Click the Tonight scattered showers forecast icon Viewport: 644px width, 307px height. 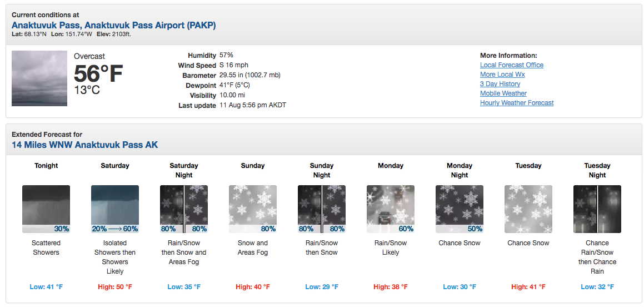pos(46,209)
